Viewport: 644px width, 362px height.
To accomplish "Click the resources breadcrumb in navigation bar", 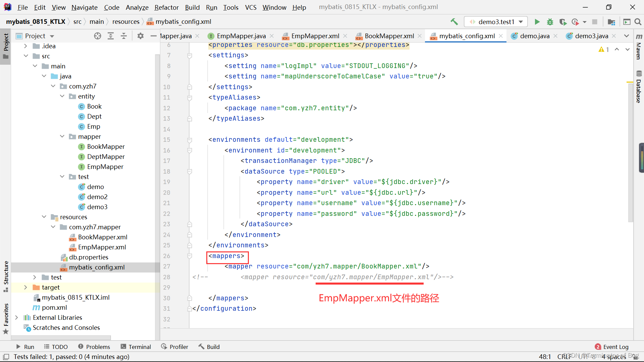I will [126, 22].
